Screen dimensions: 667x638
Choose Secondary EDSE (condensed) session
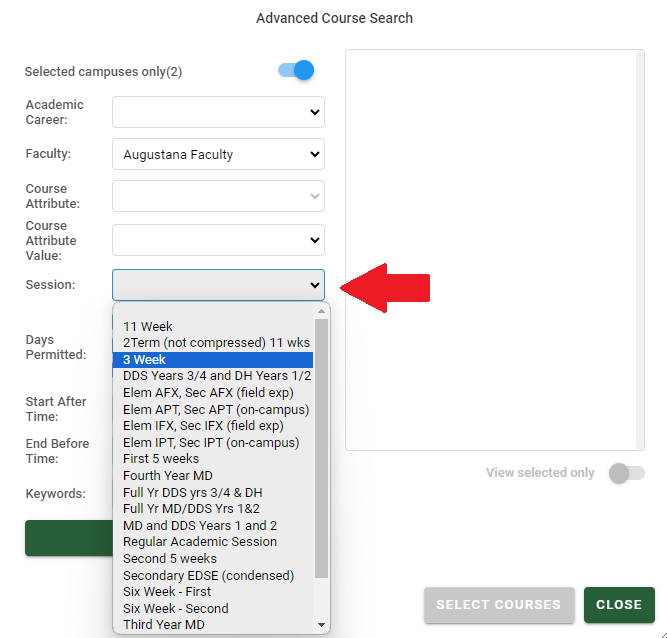pos(208,575)
